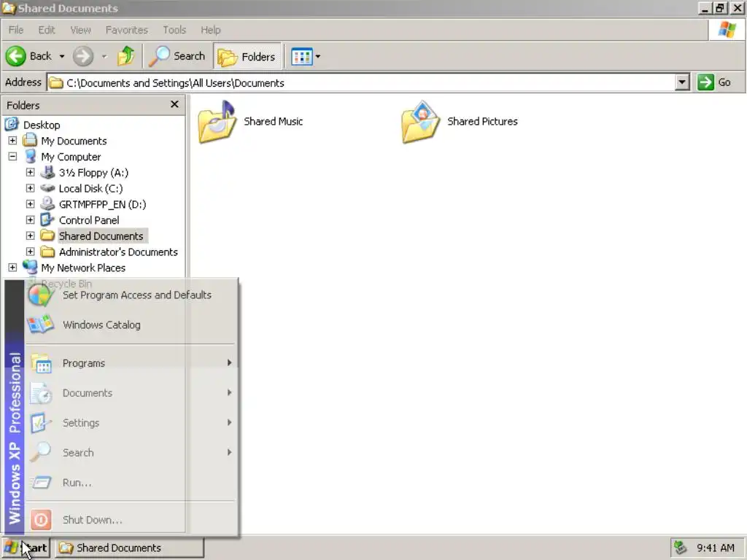Open the Help menu
This screenshot has width=747, height=560.
(211, 30)
